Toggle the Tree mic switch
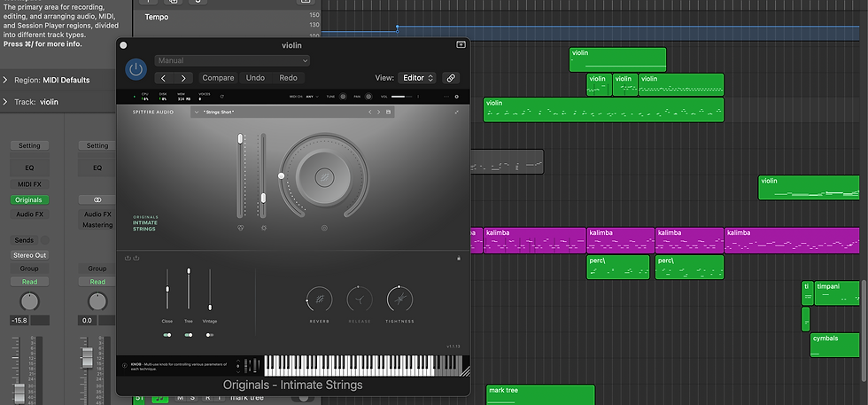868x405 pixels. [x=188, y=335]
